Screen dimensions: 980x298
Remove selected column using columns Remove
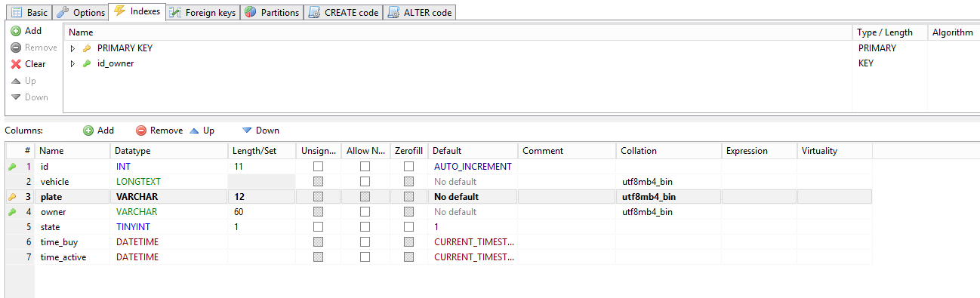(x=159, y=131)
